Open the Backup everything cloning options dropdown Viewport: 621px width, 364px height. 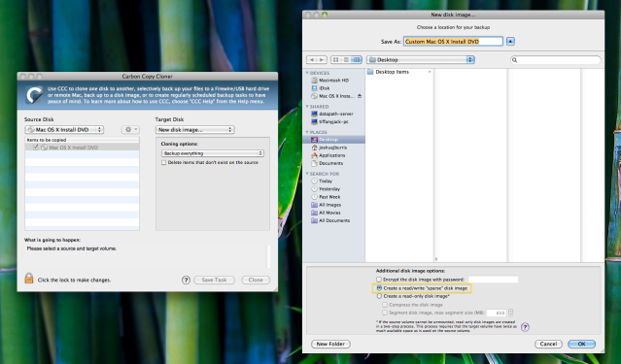[x=213, y=153]
